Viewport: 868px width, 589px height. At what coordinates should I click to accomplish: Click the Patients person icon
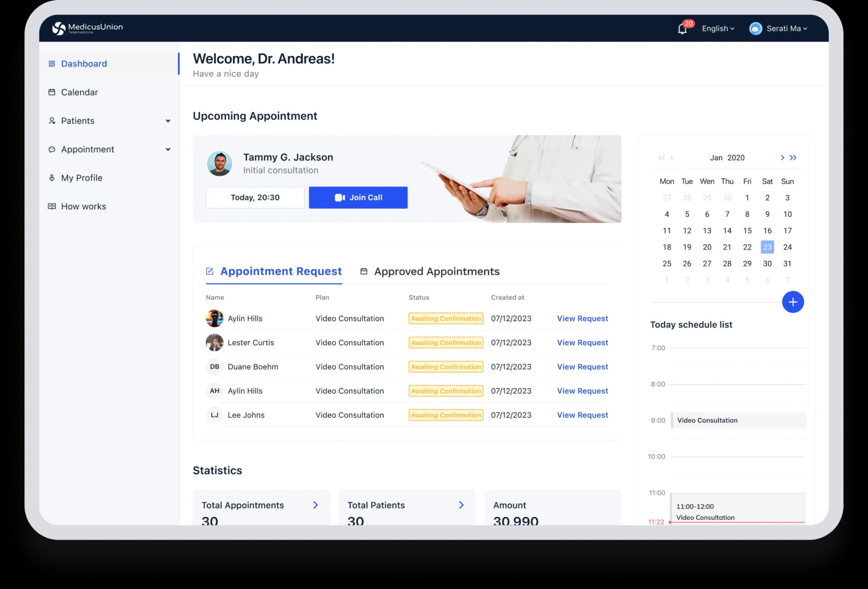pyautogui.click(x=52, y=121)
